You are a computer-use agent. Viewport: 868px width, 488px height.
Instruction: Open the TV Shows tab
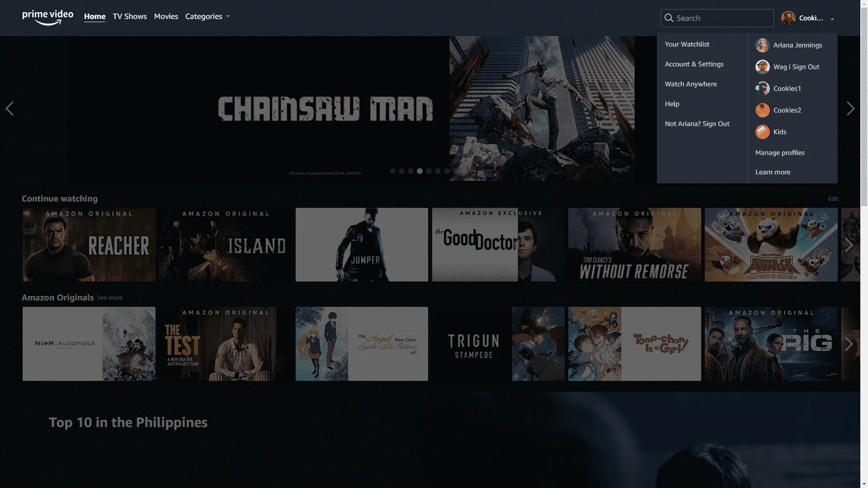click(x=130, y=16)
